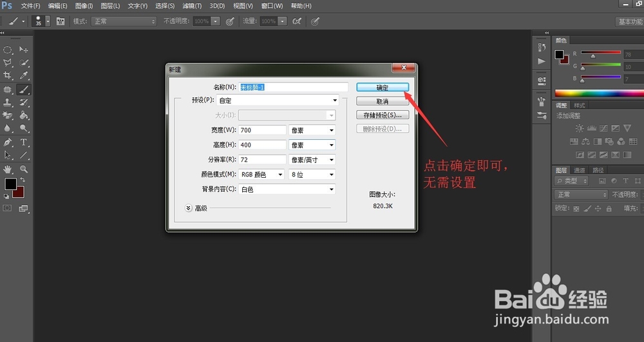Select the Elliptical Marquee tool
Screen dimensions: 644x342
tap(7, 50)
